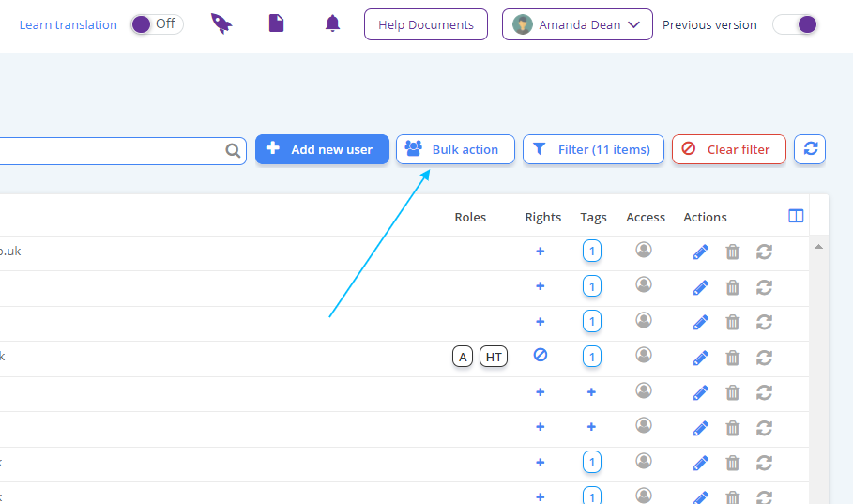
Task: Add rights in the second table row
Action: point(541,285)
